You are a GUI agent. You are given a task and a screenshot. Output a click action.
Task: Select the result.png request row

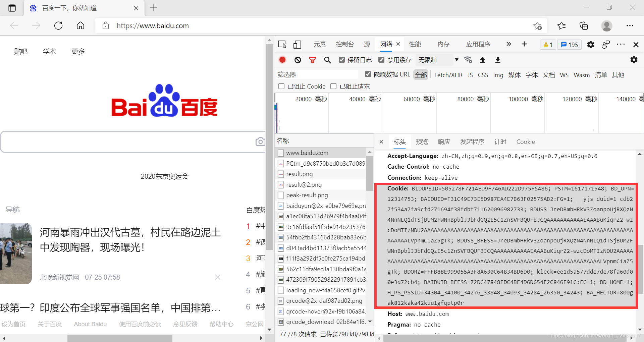(x=320, y=174)
